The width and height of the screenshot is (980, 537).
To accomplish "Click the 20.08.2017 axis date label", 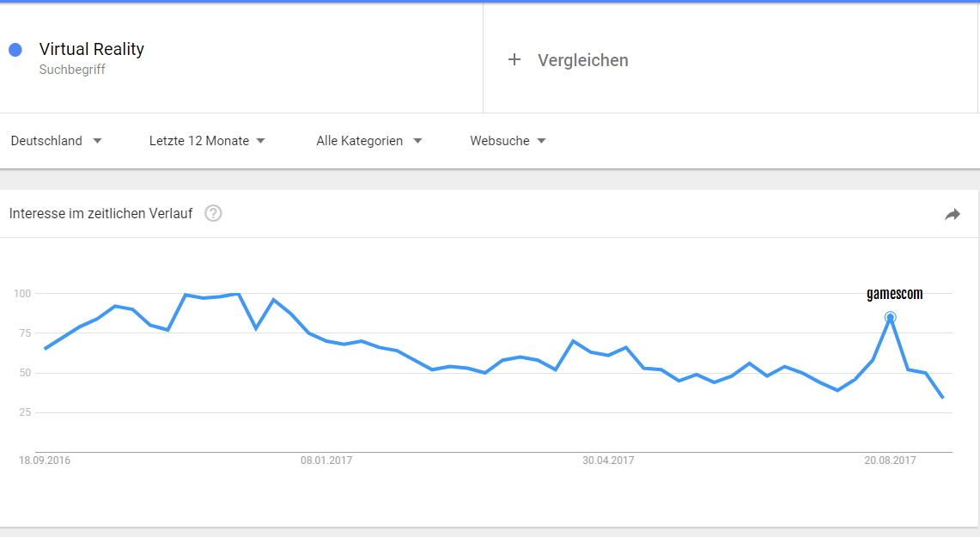I will tap(890, 461).
